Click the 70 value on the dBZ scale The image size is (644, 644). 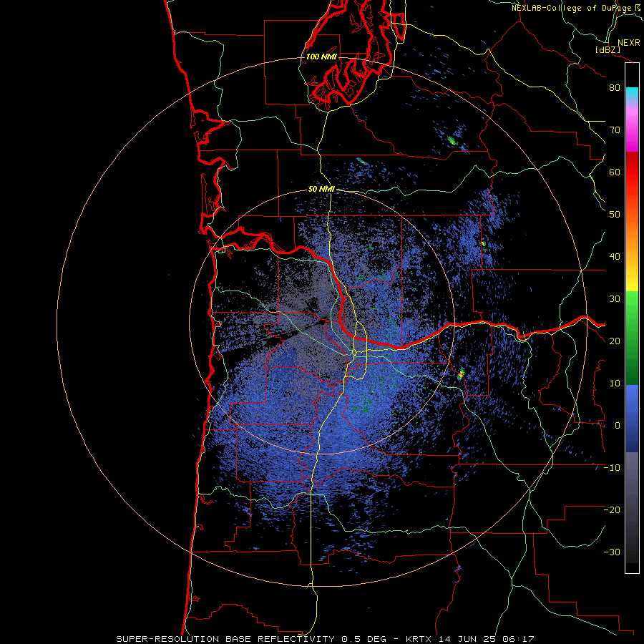(x=615, y=130)
